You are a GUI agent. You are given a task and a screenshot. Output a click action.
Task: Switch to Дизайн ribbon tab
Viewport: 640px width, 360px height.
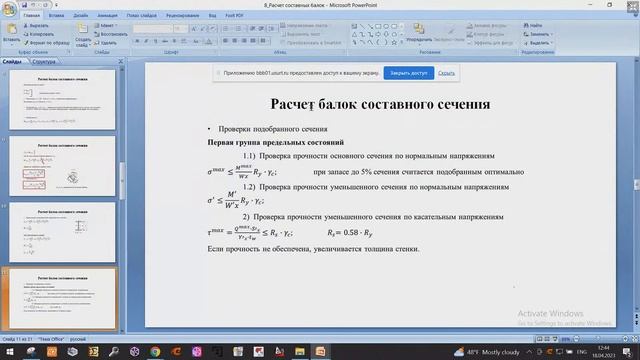pyautogui.click(x=81, y=16)
